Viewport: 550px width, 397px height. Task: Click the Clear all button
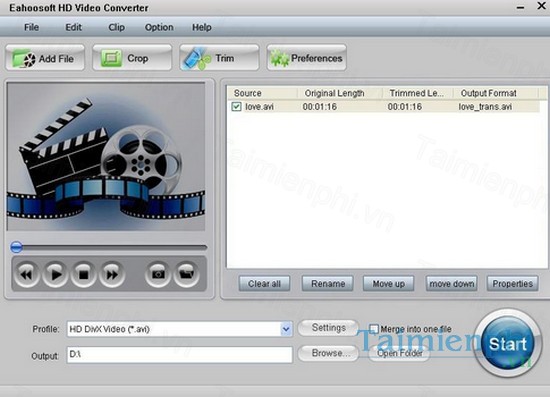click(x=264, y=284)
